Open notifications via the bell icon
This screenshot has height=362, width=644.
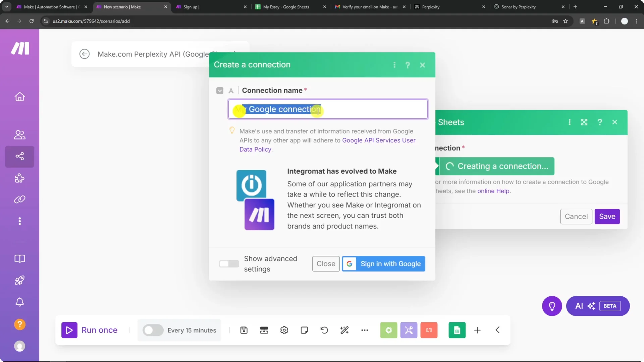tap(19, 302)
